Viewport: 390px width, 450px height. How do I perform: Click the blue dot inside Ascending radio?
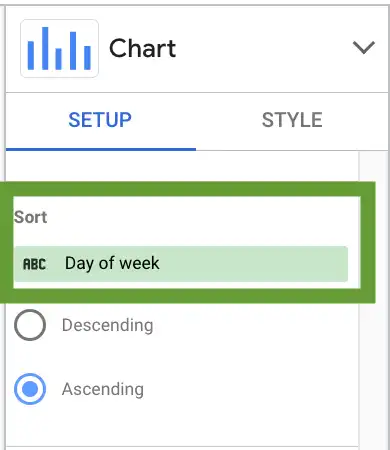click(30, 389)
